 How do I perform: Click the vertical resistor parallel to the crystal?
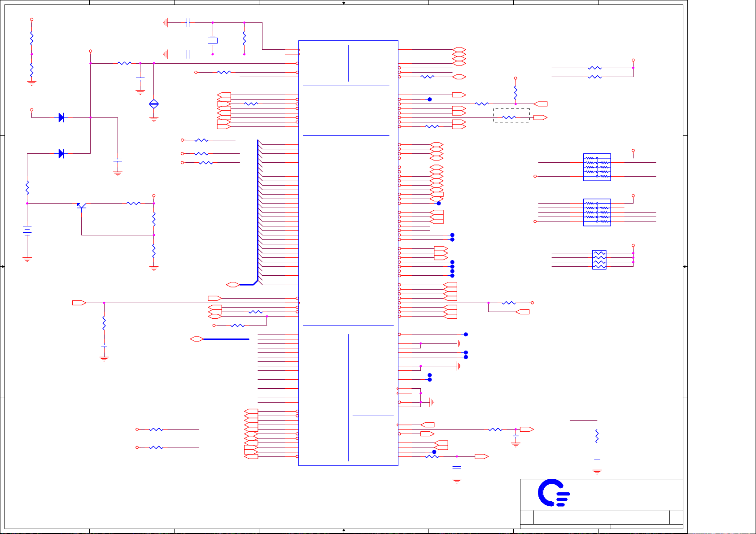coord(244,39)
